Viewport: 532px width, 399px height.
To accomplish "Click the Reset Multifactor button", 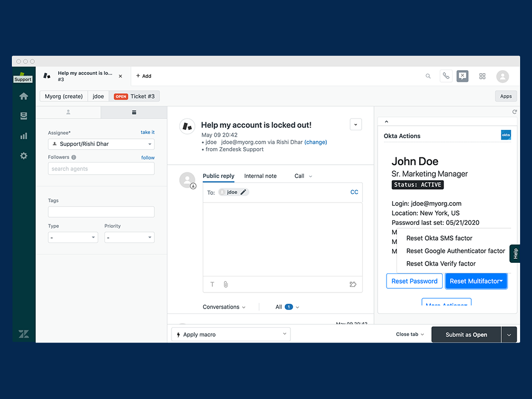I will click(x=476, y=281).
